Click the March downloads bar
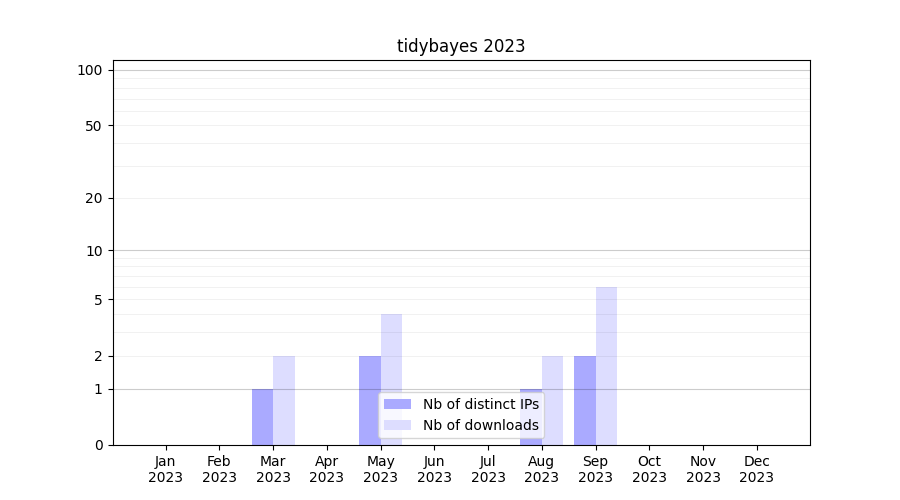This screenshot has height=500, width=900. 284,400
